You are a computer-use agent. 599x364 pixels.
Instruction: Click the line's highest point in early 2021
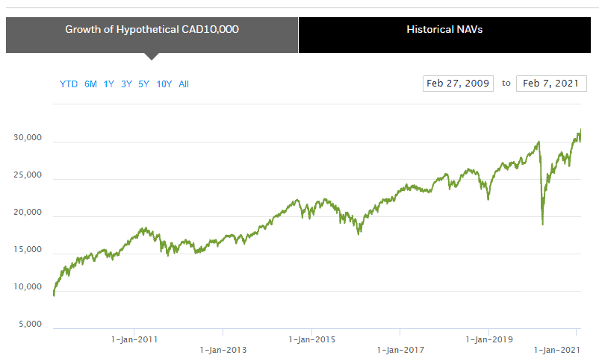click(x=580, y=130)
